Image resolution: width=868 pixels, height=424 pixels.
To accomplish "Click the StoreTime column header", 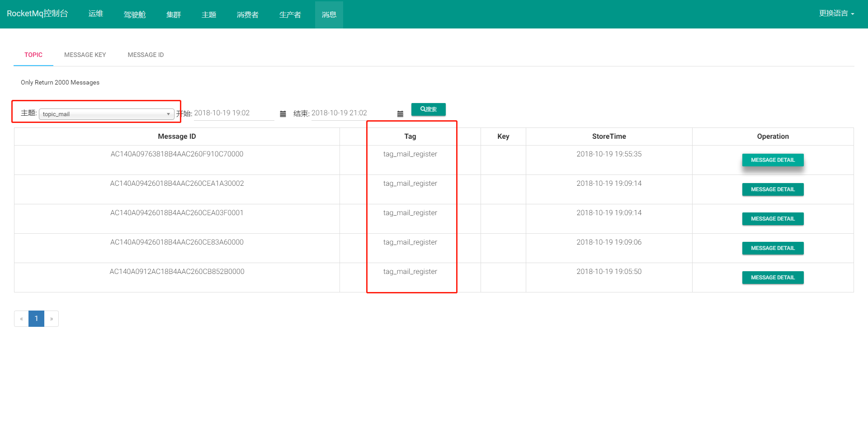I will click(609, 137).
